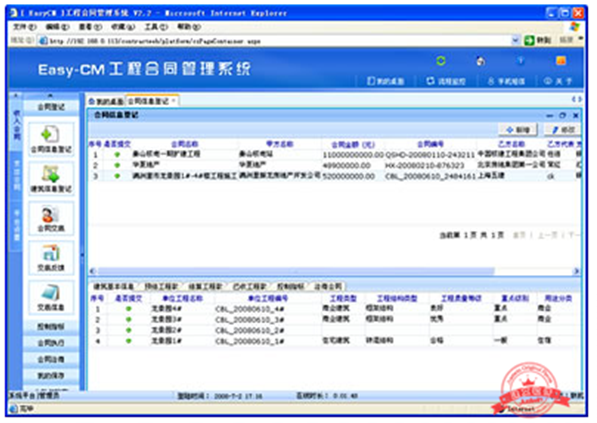Toggle green submit status of 龙泉园4# row
597x423 pixels.
129,309
